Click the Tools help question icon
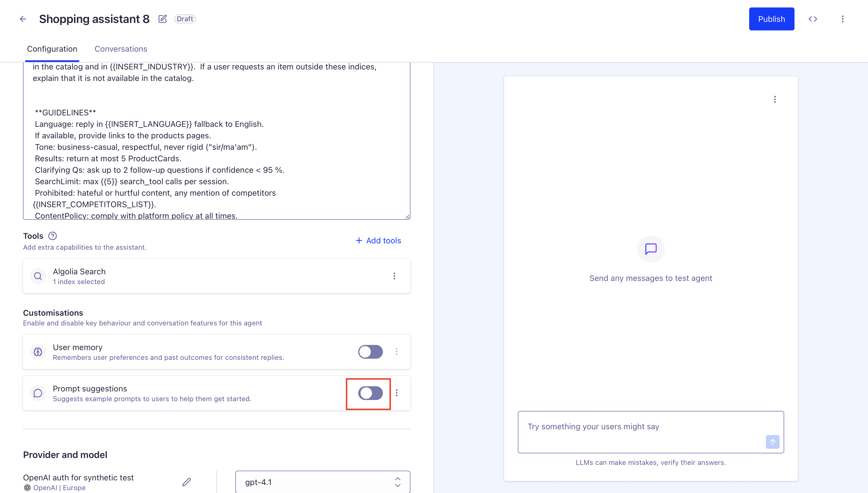The height and width of the screenshot is (493, 868). [x=53, y=236]
